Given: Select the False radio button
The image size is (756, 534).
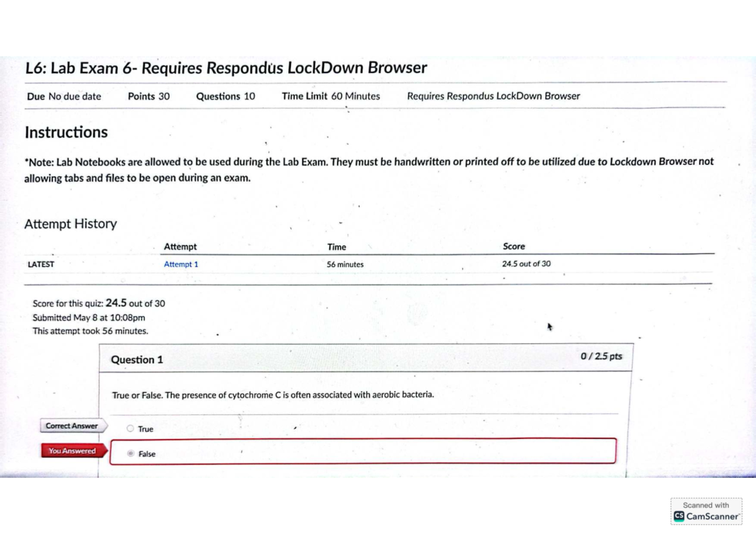Looking at the screenshot, I should coord(130,453).
